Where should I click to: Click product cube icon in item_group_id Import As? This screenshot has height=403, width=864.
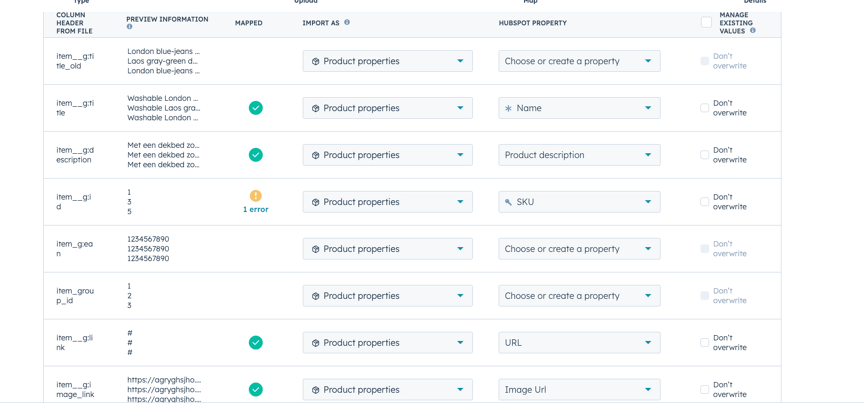316,296
